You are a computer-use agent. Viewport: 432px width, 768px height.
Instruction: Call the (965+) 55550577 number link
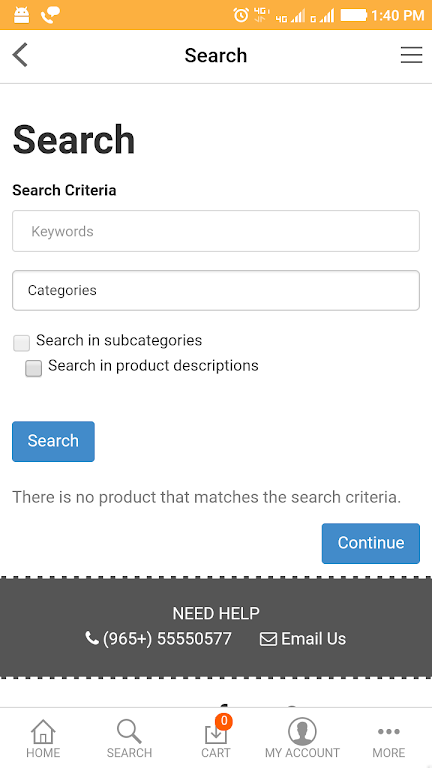167,639
